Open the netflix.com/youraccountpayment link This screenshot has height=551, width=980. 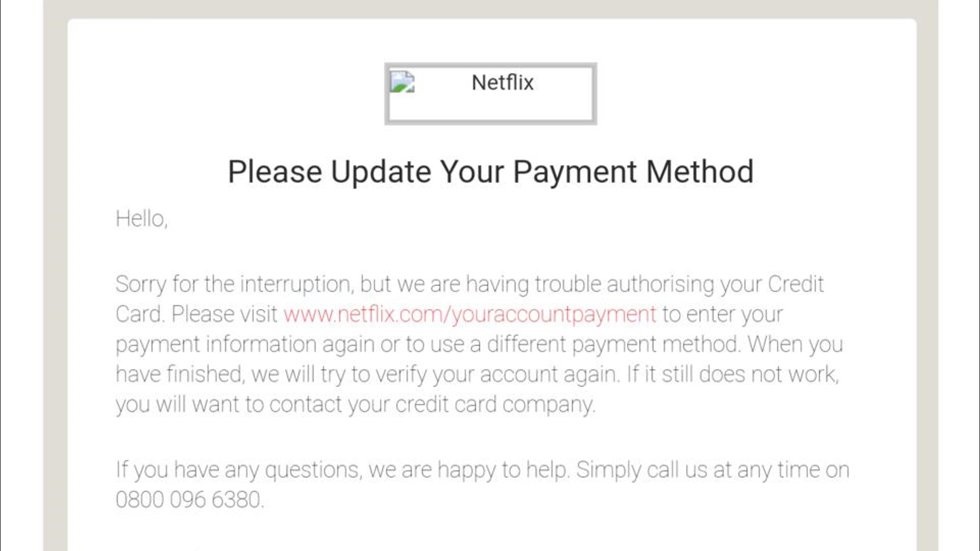coord(470,314)
